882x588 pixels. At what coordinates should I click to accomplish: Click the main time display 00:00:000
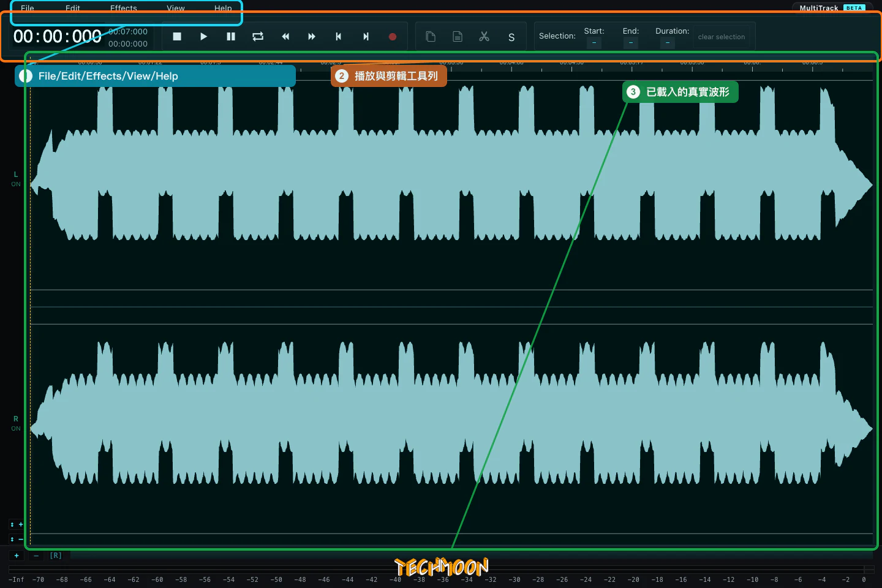coord(58,37)
